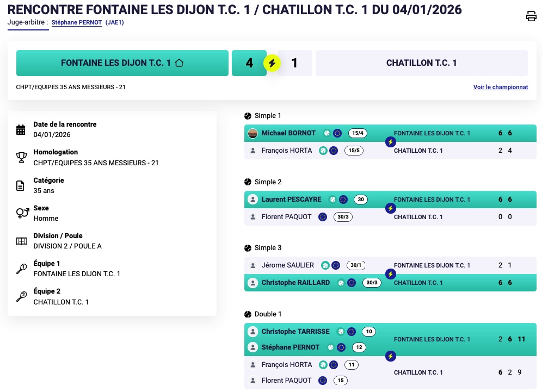The width and height of the screenshot is (542, 392).
Task: Click Michael BORNOT's profile photo
Action: [252, 133]
